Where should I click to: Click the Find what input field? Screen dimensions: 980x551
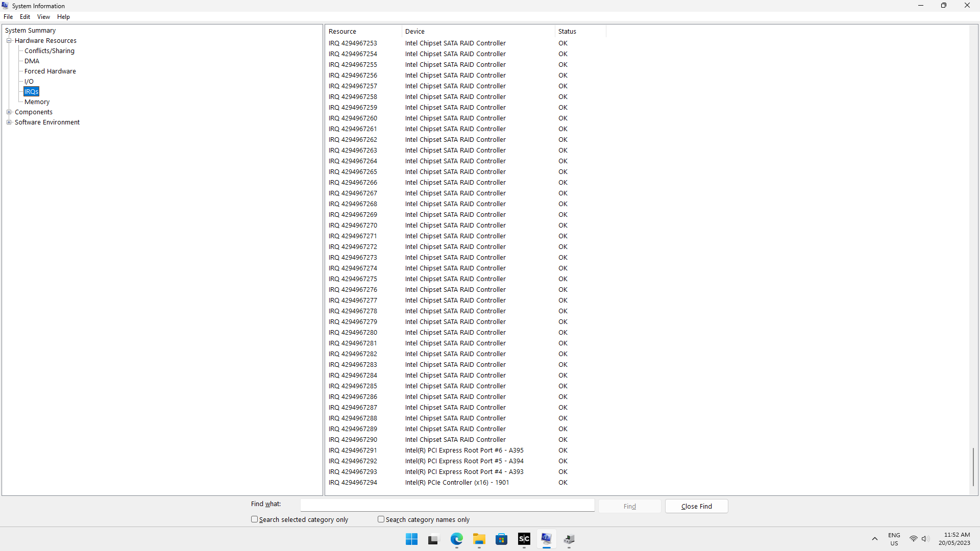tap(447, 505)
